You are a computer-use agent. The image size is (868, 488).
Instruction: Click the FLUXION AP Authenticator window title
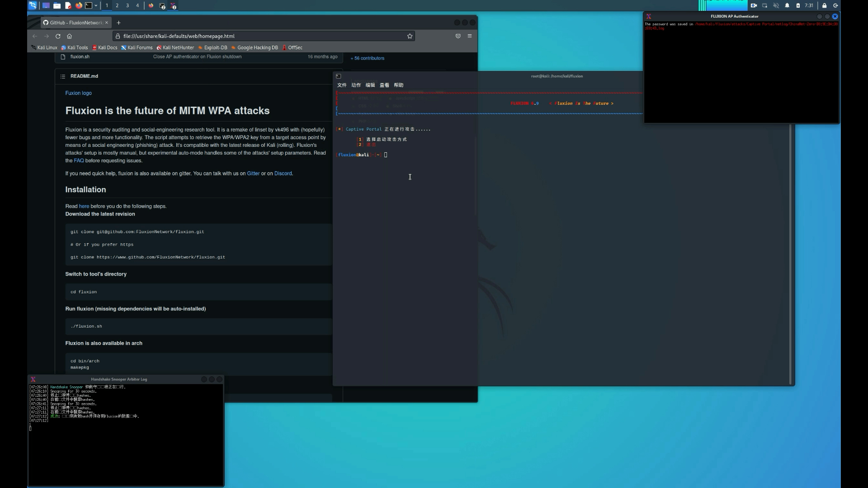tap(734, 16)
